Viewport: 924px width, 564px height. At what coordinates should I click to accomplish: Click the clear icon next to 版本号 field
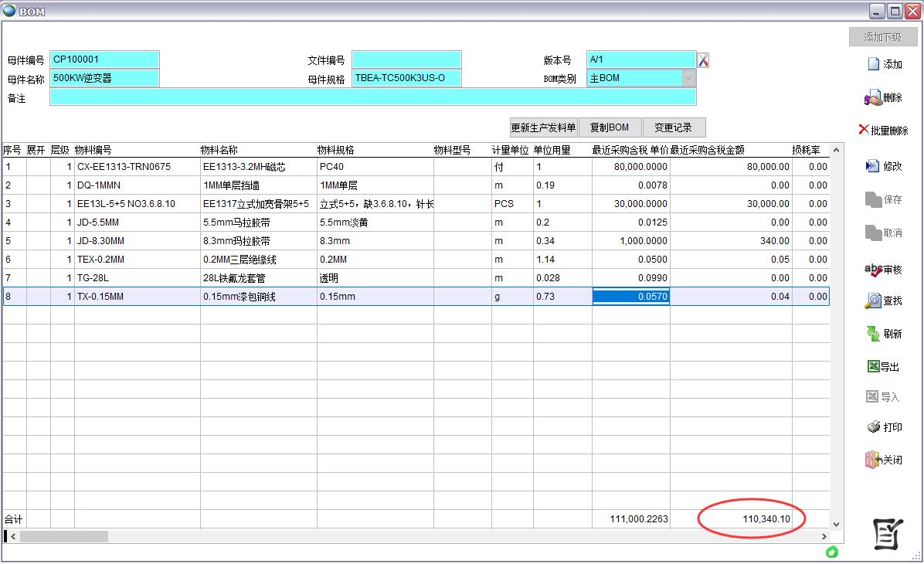click(x=703, y=60)
